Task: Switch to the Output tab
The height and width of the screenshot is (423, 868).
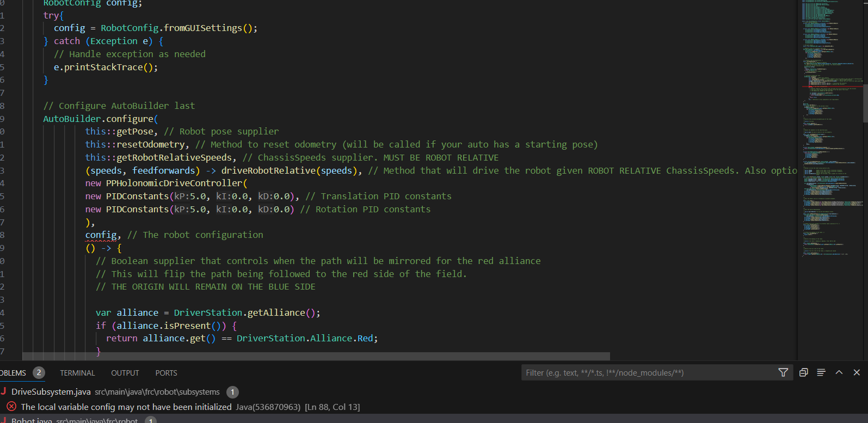Action: pos(125,373)
